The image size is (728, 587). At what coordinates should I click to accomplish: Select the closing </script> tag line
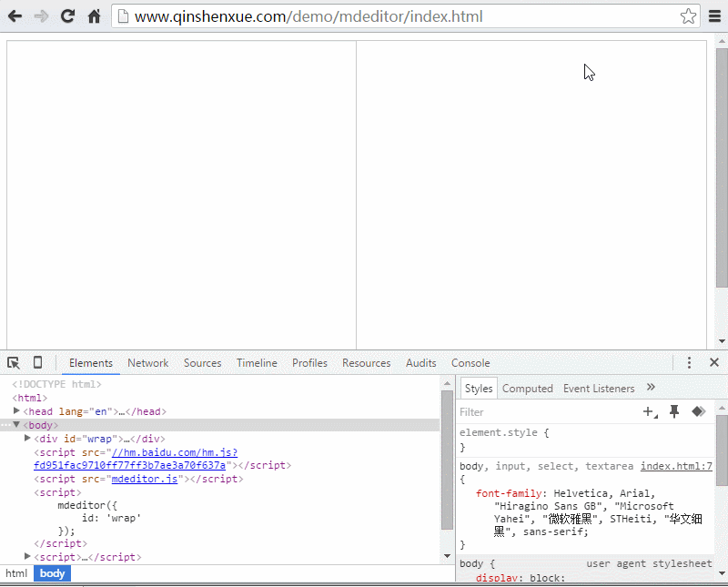60,544
